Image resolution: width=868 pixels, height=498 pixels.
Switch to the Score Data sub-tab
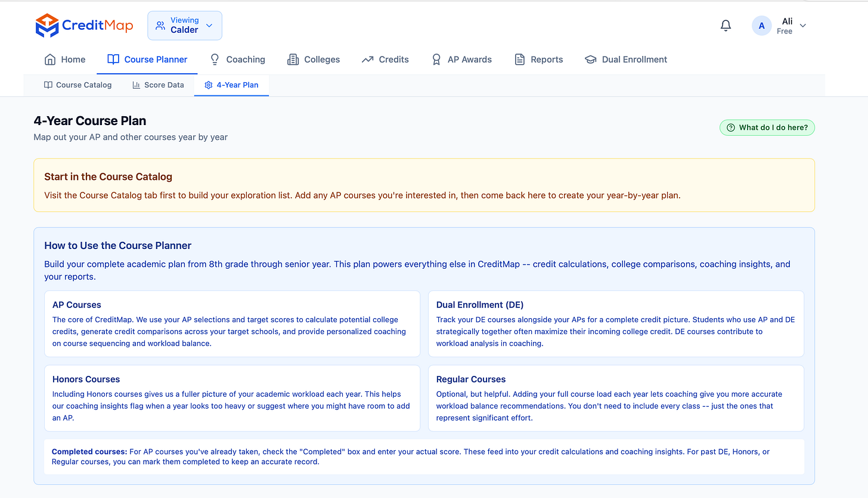pyautogui.click(x=158, y=85)
